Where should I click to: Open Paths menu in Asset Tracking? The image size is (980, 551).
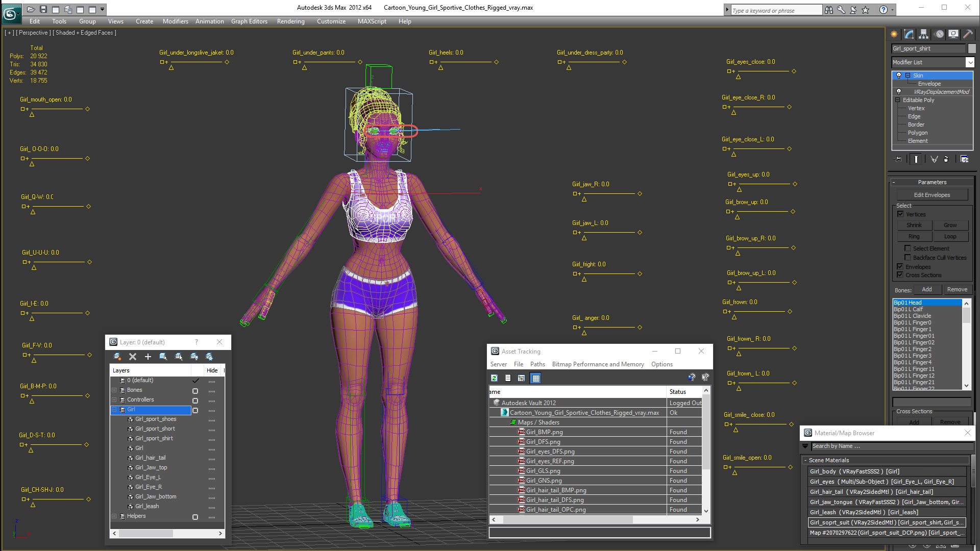tap(537, 364)
